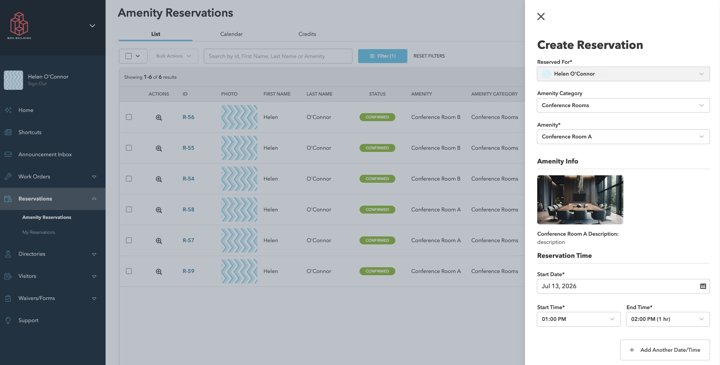Screen dimensions: 720x365
Task: Click Helen O'Connor's sidebar avatar
Action: point(13,80)
